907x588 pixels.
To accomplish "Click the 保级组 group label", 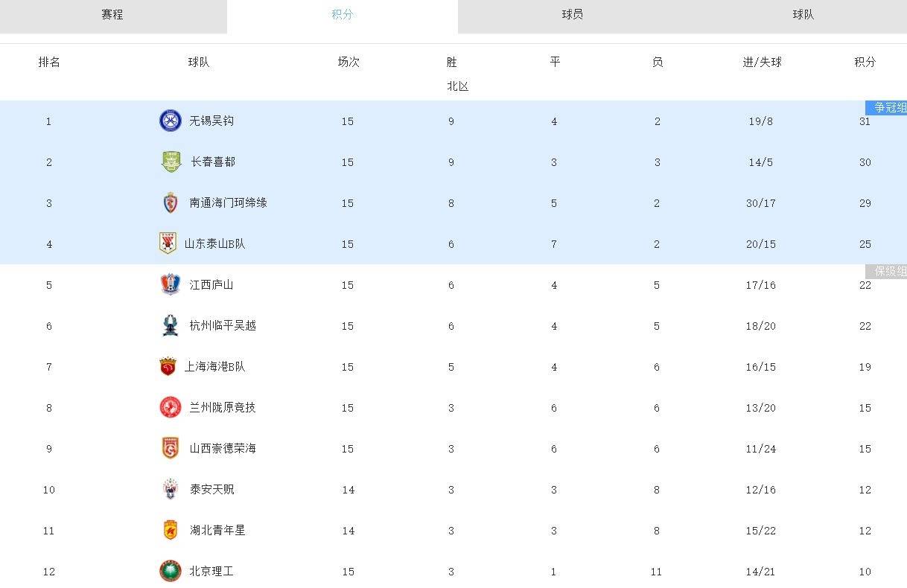I will (886, 272).
